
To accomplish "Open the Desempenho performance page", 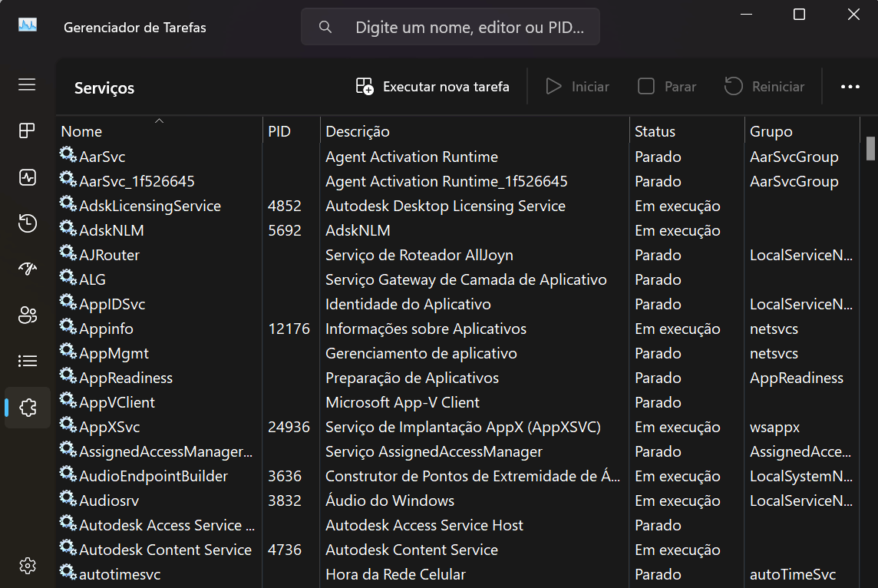I will click(x=27, y=177).
